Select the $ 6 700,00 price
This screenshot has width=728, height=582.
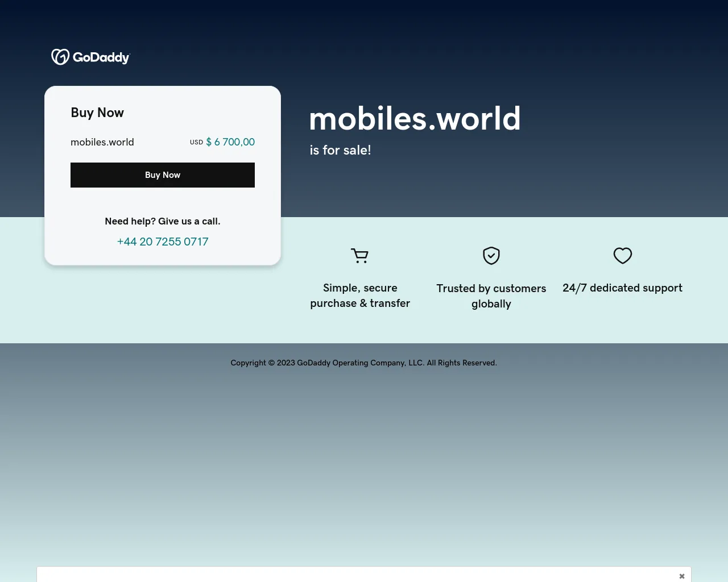pyautogui.click(x=230, y=142)
